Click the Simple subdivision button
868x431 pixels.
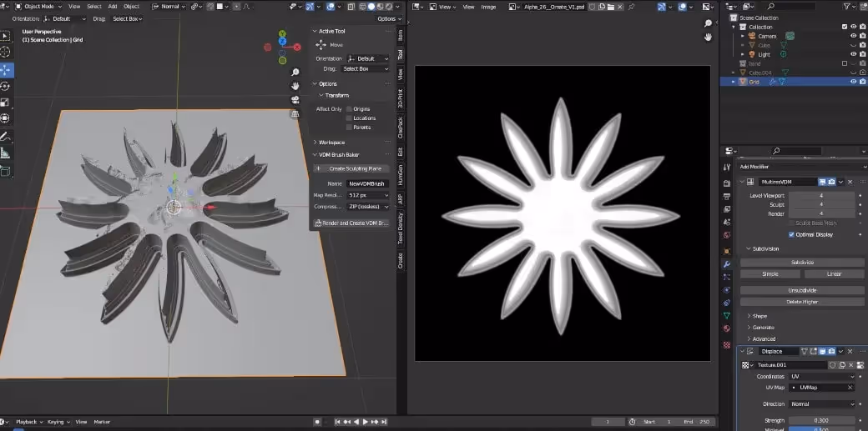770,274
